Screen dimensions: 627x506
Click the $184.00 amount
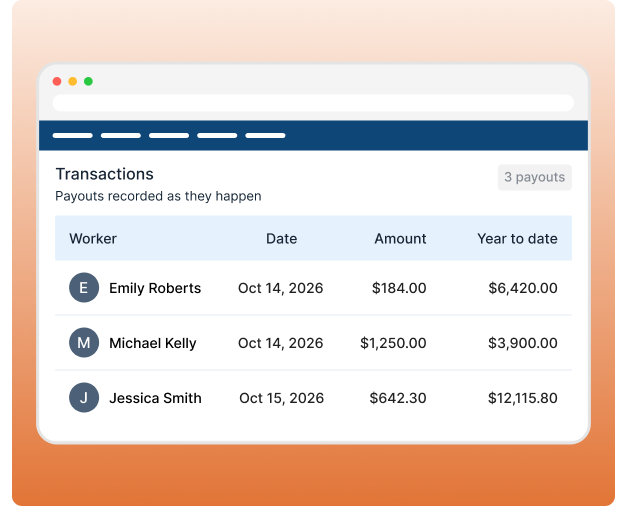399,288
